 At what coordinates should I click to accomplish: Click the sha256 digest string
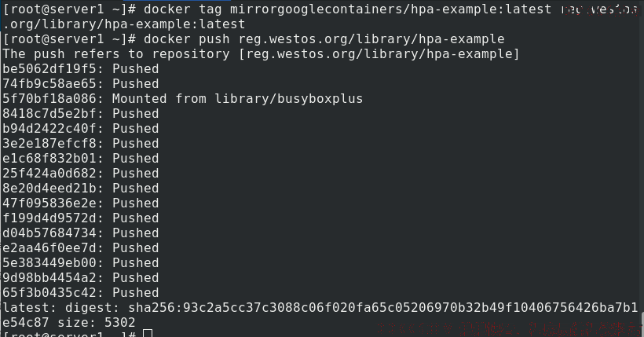point(382,307)
